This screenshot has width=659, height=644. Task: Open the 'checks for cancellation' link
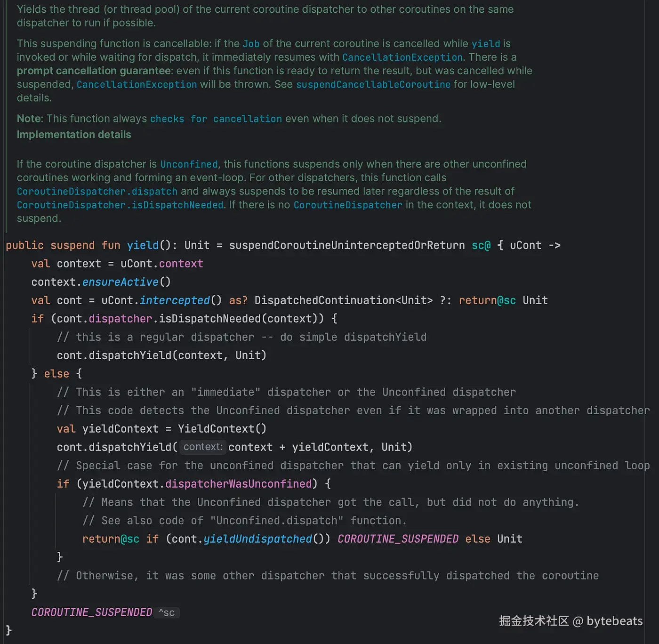[x=216, y=119]
